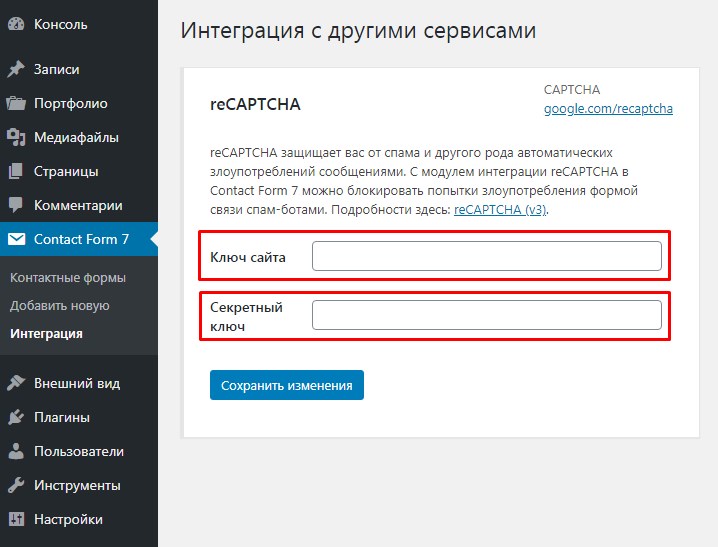This screenshot has height=547, width=718.
Task: Open the google.com/recaptcha link
Action: pyautogui.click(x=608, y=108)
